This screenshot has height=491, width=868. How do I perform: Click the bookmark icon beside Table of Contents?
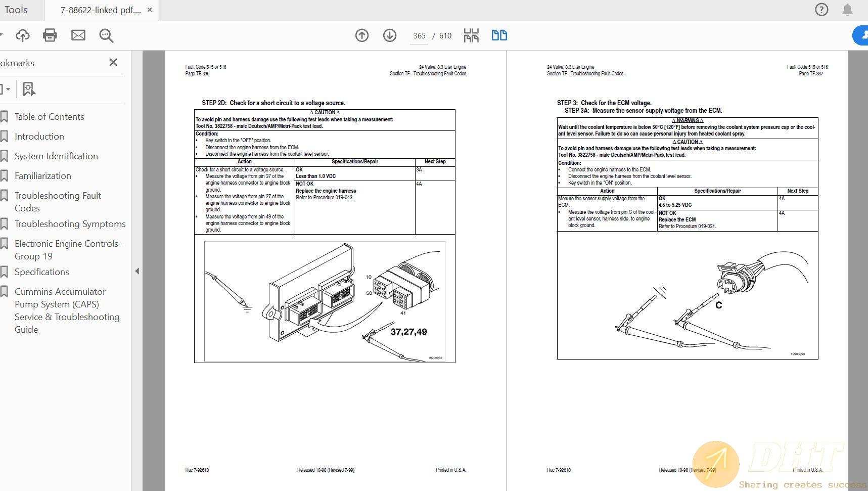[4, 117]
